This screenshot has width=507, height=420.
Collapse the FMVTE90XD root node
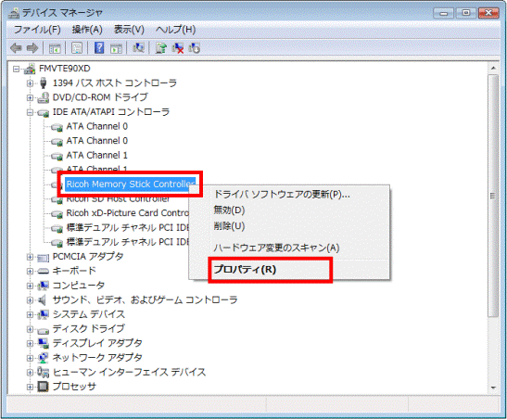16,69
